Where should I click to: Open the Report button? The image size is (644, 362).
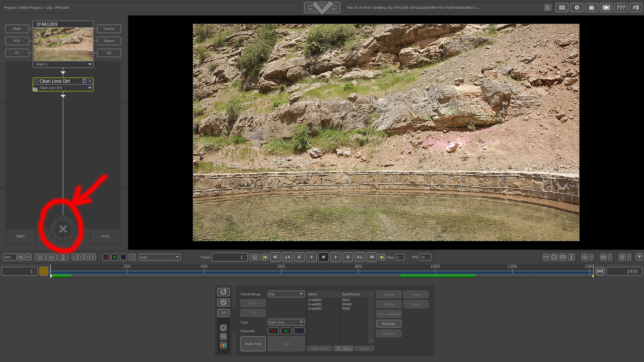[x=109, y=41]
